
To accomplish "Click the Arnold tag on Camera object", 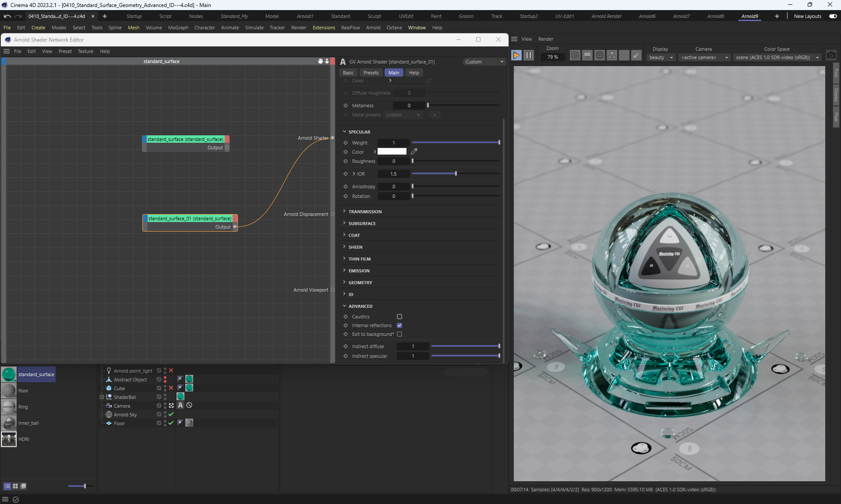I will [x=180, y=405].
